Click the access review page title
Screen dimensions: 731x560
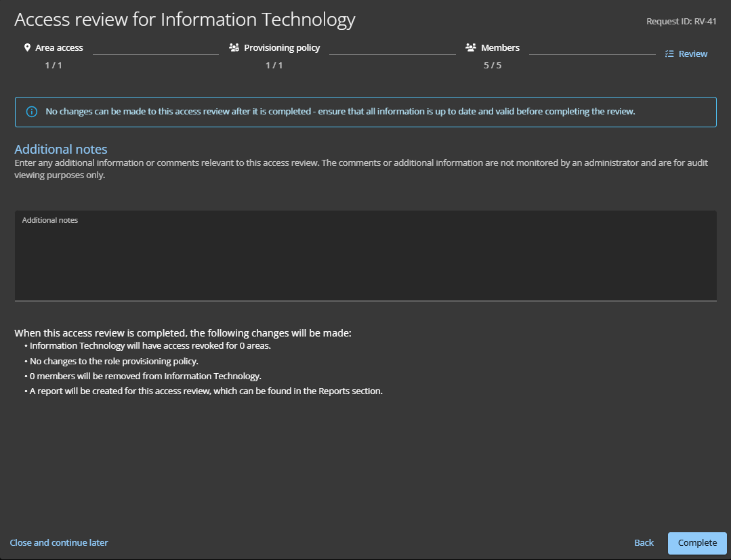[184, 20]
